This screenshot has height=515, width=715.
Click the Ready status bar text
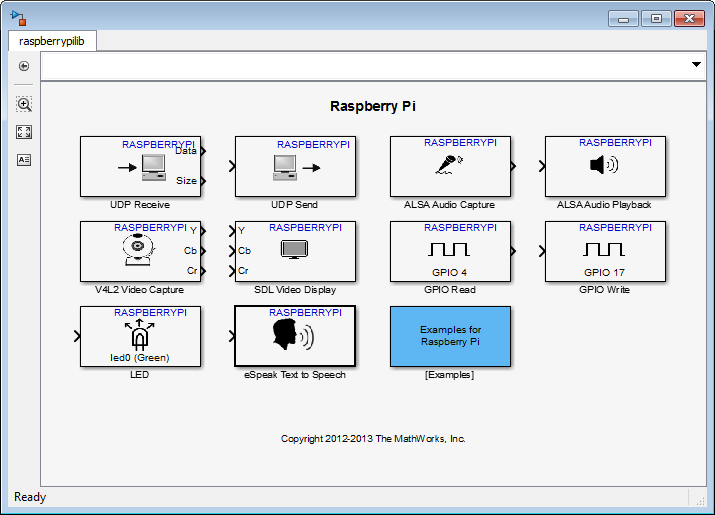tap(30, 497)
